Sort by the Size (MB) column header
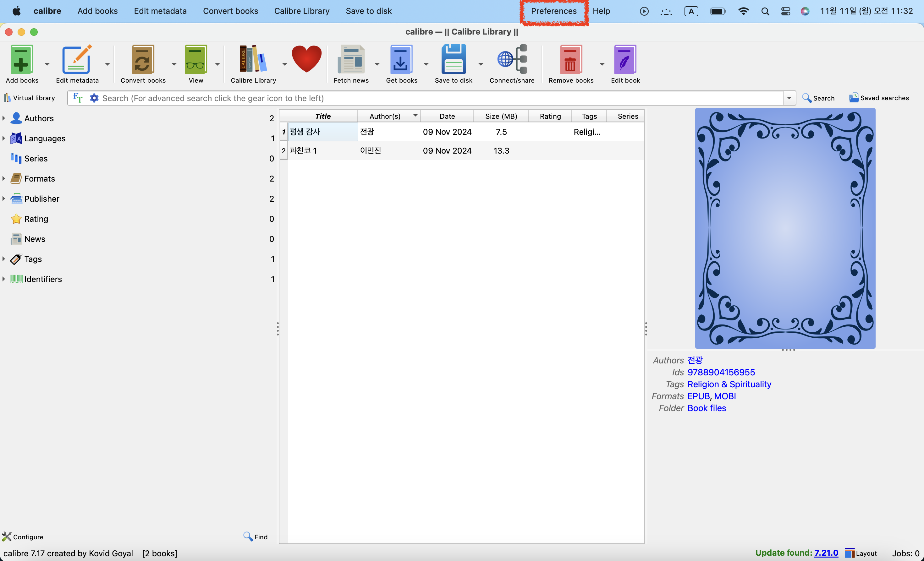 (x=501, y=116)
